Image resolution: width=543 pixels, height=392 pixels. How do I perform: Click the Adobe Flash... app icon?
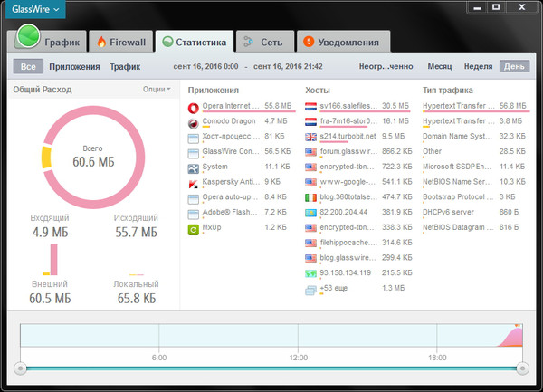click(194, 215)
